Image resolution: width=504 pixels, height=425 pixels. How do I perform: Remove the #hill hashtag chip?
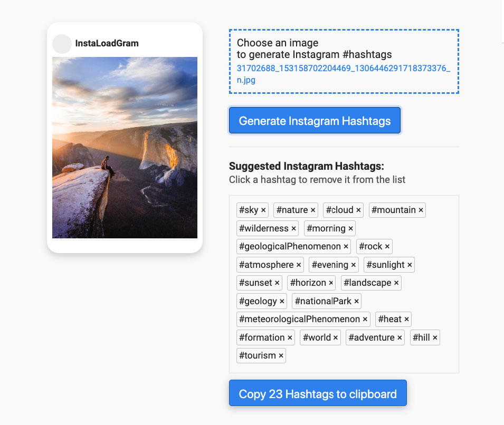[425, 337]
